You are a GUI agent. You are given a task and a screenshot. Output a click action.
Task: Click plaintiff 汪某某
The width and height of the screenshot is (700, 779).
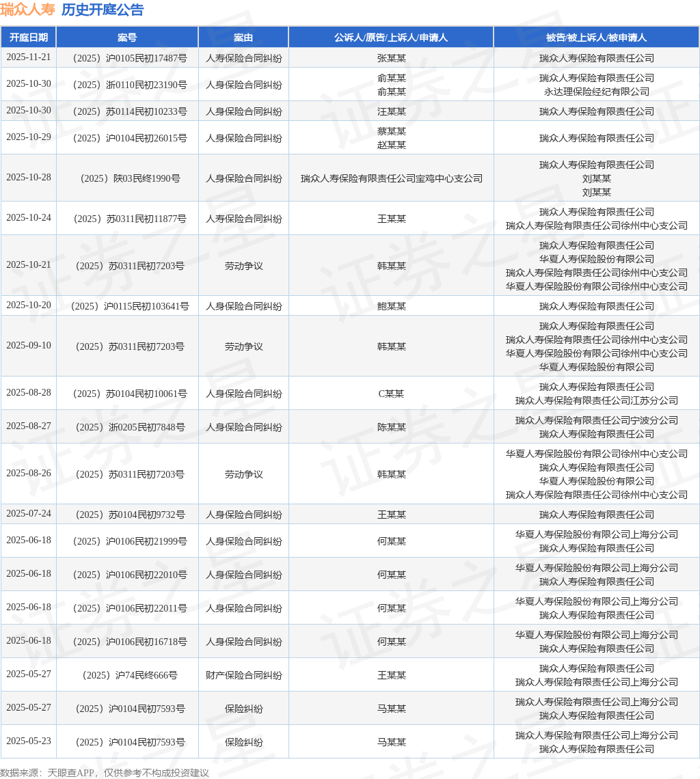[x=391, y=112]
